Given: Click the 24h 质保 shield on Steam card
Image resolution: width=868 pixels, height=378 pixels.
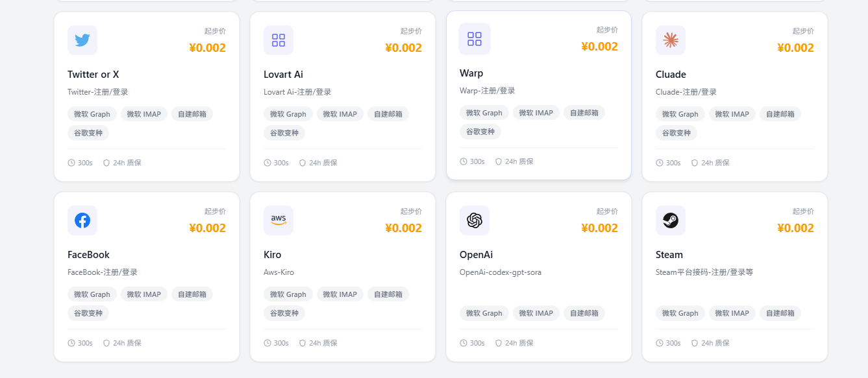Looking at the screenshot, I should 695,343.
